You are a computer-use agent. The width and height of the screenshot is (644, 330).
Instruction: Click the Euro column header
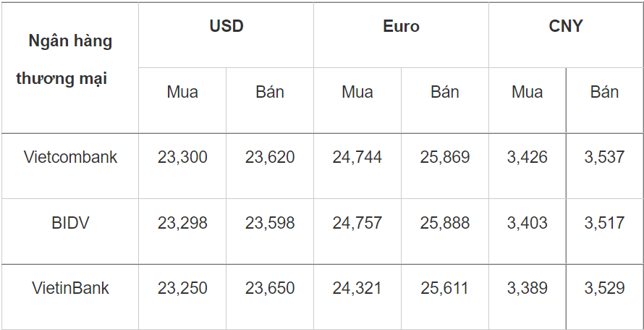(x=401, y=27)
